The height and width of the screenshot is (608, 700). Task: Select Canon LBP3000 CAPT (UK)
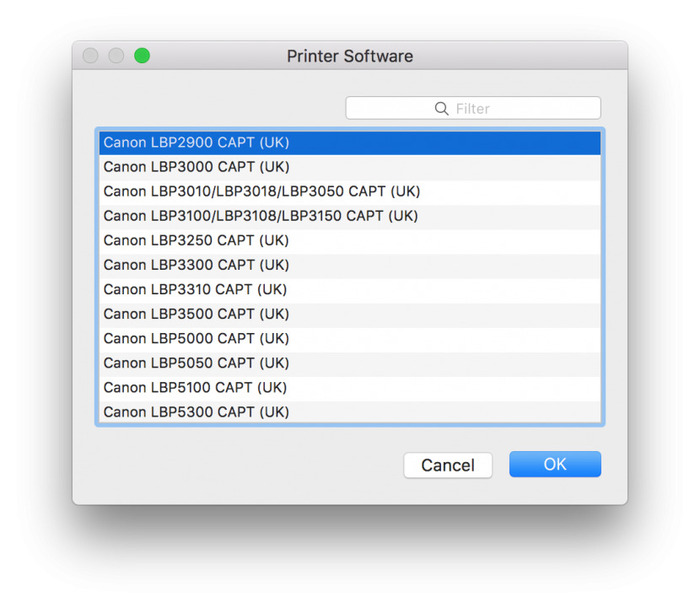click(x=350, y=167)
